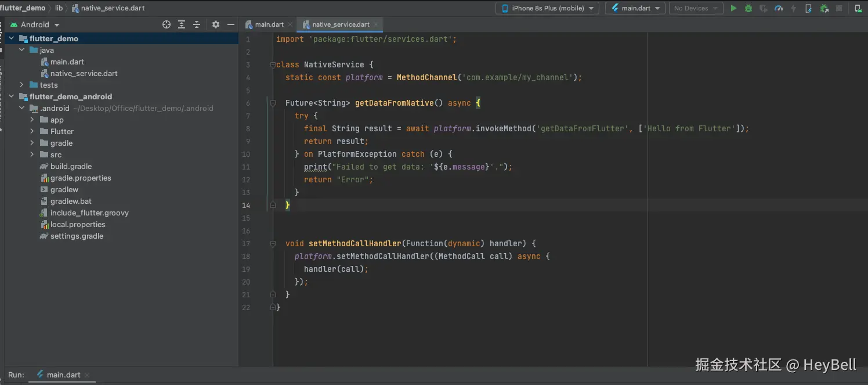The width and height of the screenshot is (868, 385).
Task: Click Attach Debugger to Android Process icon
Action: (x=824, y=8)
